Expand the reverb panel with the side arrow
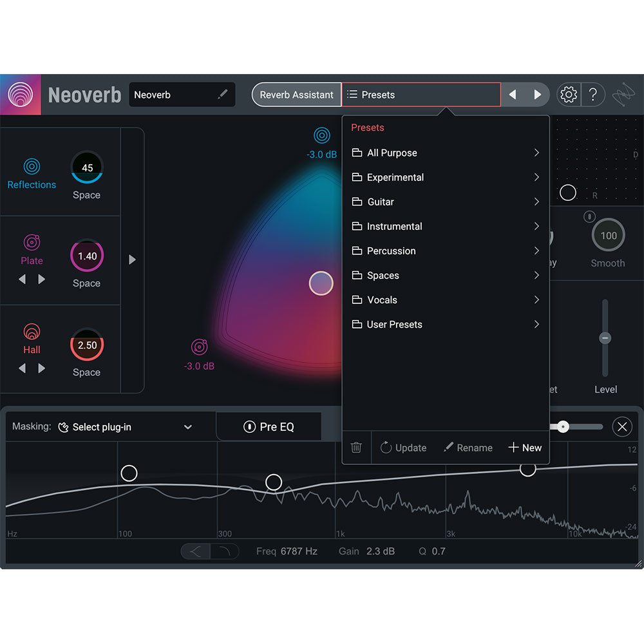 tap(133, 260)
